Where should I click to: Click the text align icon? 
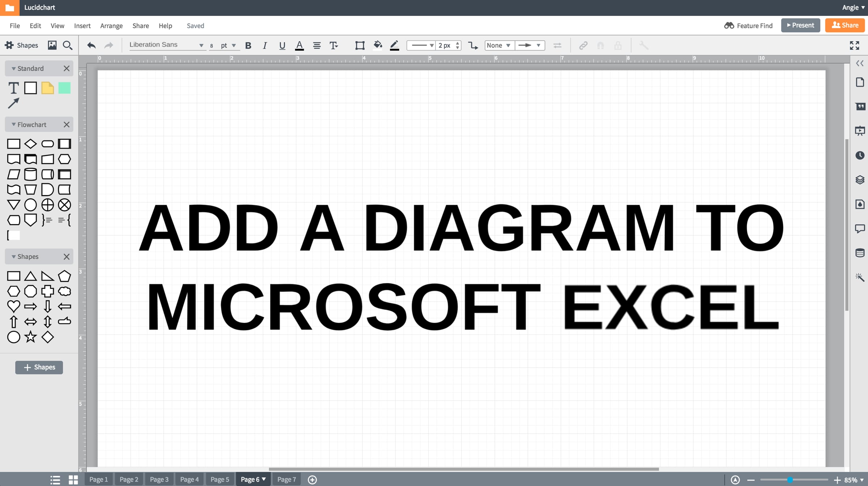pyautogui.click(x=317, y=46)
